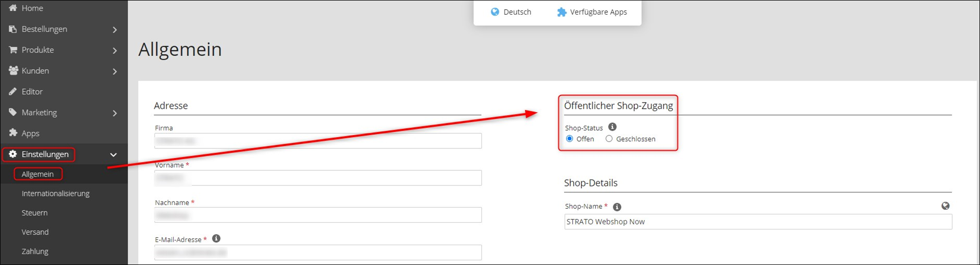The height and width of the screenshot is (265, 980).
Task: Click the globe icon next to Deutsch
Action: (495, 12)
